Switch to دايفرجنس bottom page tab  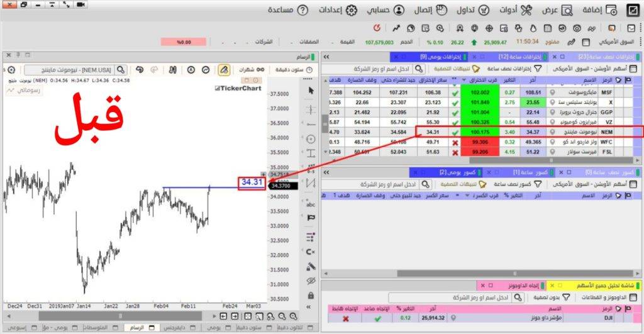(179, 328)
